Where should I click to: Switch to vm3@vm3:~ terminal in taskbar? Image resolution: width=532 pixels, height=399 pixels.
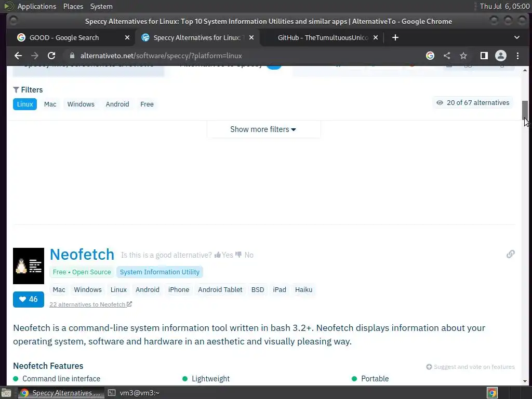click(x=134, y=393)
